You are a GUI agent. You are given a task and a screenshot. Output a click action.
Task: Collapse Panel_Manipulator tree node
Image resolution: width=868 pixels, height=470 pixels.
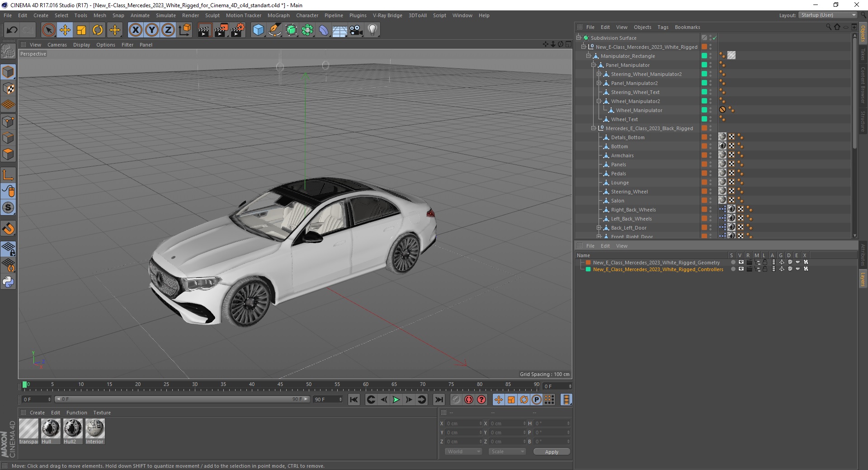594,65
